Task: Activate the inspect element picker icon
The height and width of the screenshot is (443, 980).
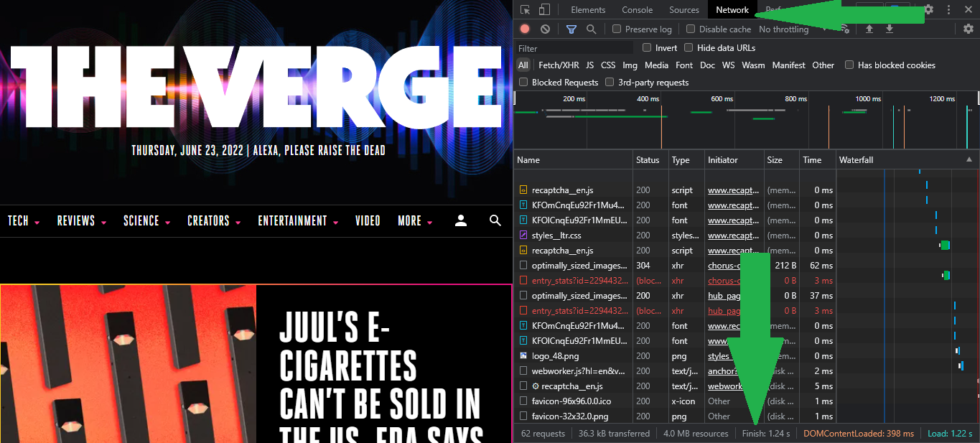Action: pyautogui.click(x=526, y=10)
